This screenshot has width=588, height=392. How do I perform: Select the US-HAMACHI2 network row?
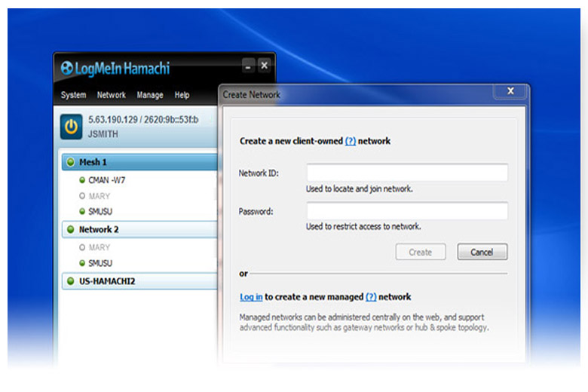click(x=139, y=281)
